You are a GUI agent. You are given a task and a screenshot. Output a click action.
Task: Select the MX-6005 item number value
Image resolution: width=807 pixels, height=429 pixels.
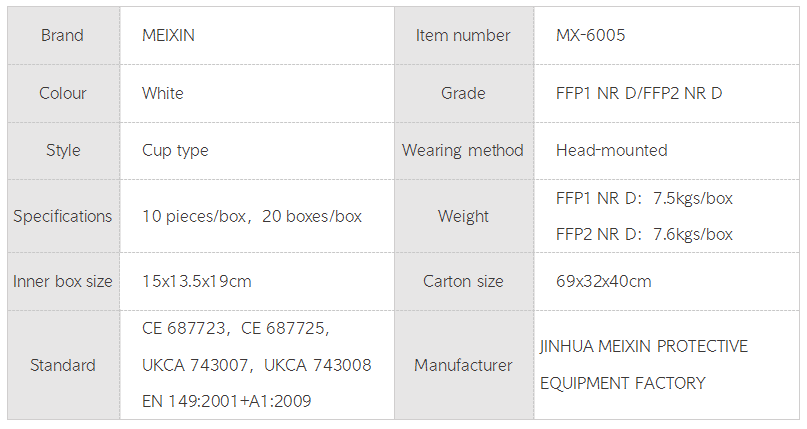tap(591, 36)
